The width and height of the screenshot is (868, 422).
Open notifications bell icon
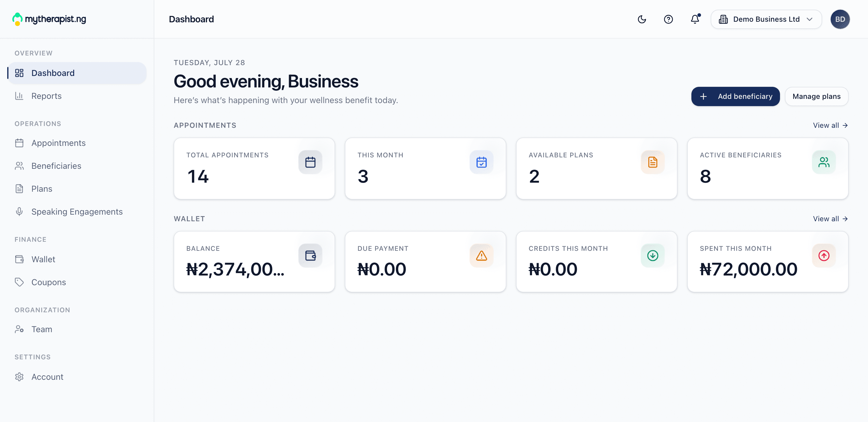pyautogui.click(x=695, y=19)
